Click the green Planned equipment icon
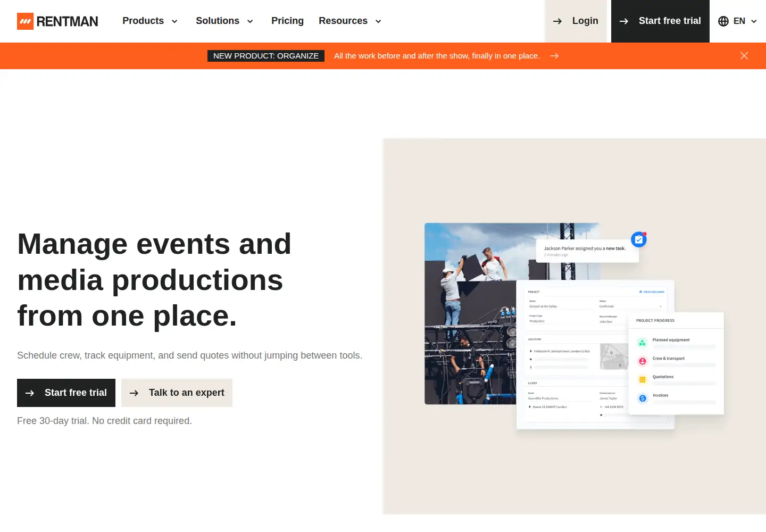766x532 pixels. [642, 343]
